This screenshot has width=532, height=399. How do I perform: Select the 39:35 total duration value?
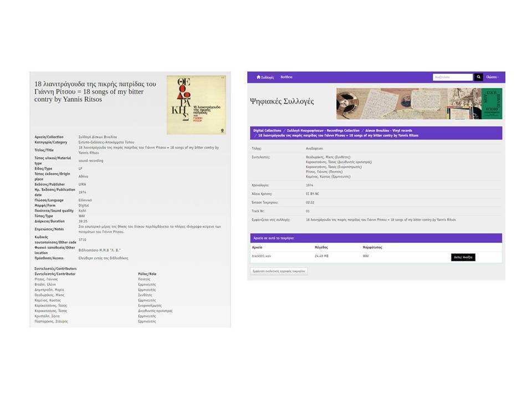pyautogui.click(x=83, y=221)
